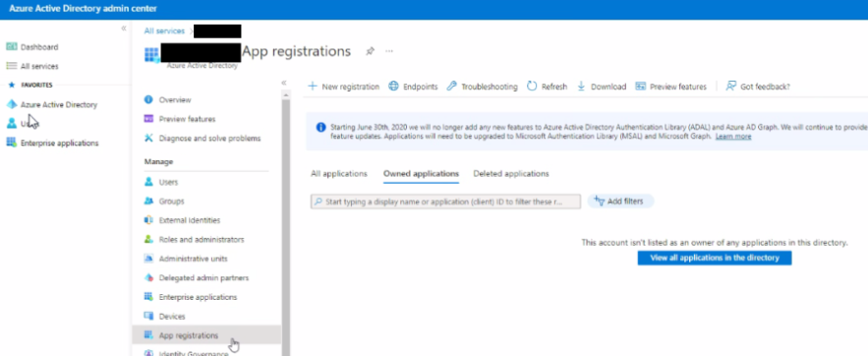Click Add filters button
The width and height of the screenshot is (868, 356).
click(x=620, y=202)
